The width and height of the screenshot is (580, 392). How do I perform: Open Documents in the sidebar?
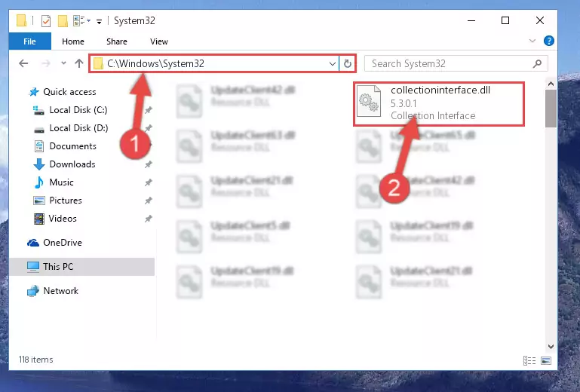(x=73, y=146)
